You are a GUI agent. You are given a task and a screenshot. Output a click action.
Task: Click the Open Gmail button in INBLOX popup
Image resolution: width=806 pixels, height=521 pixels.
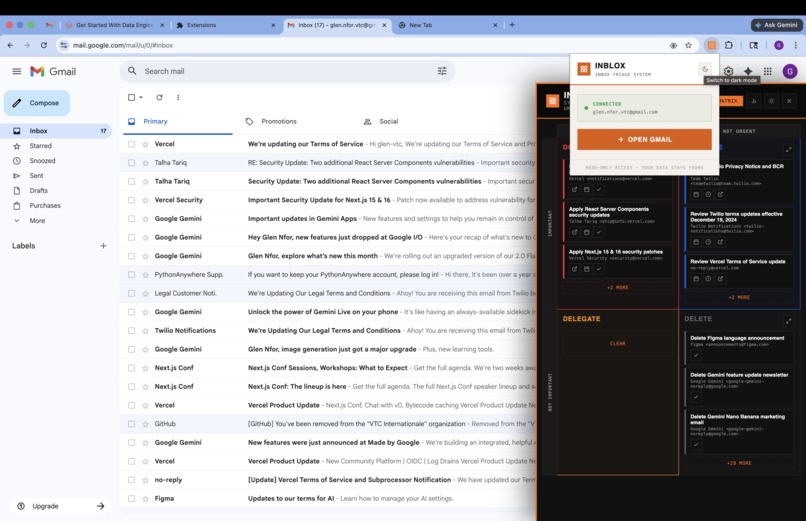pyautogui.click(x=644, y=139)
